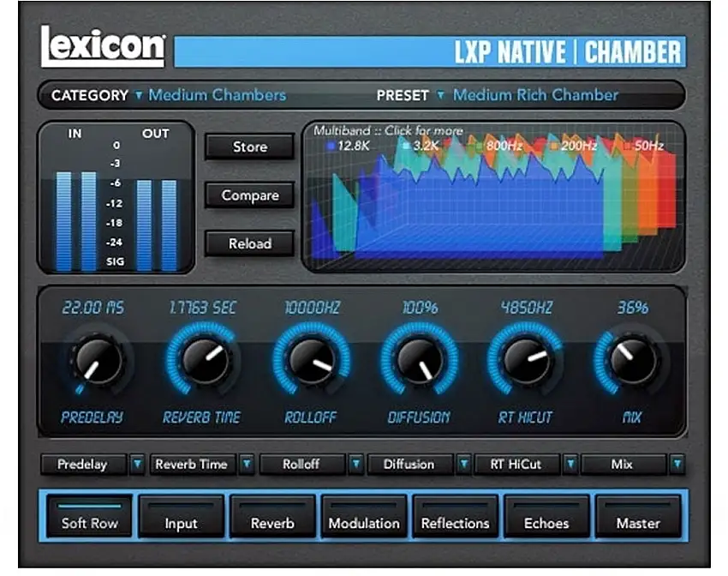This screenshot has height=576, width=728.
Task: Expand the Mix assignment dropdown arrow
Action: point(677,464)
